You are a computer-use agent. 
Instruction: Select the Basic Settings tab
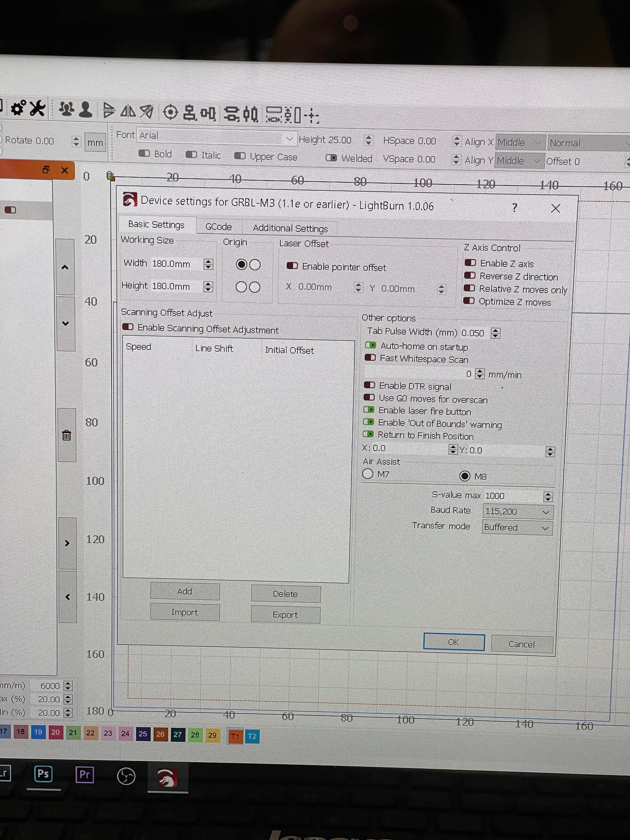point(156,224)
